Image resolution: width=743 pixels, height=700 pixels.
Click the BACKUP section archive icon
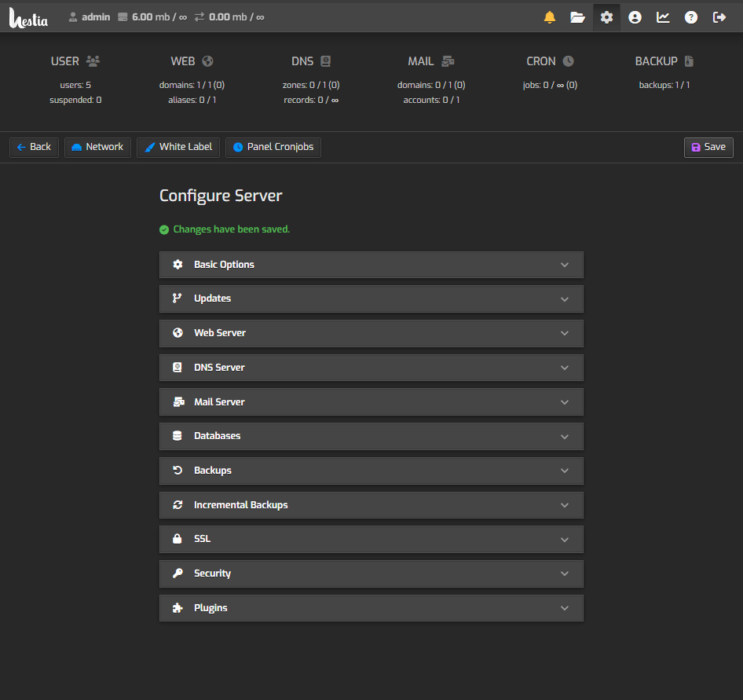click(689, 61)
